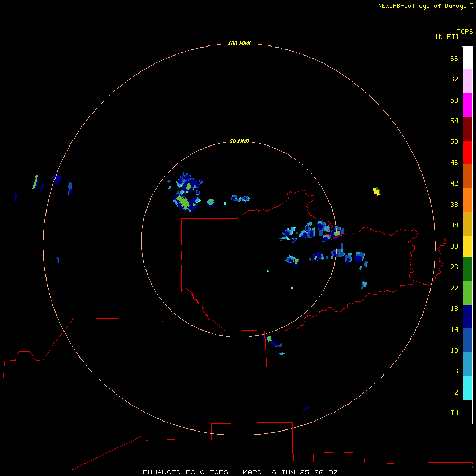The image size is (476, 476).
Task: Click legend value 34
Action: (x=454, y=225)
